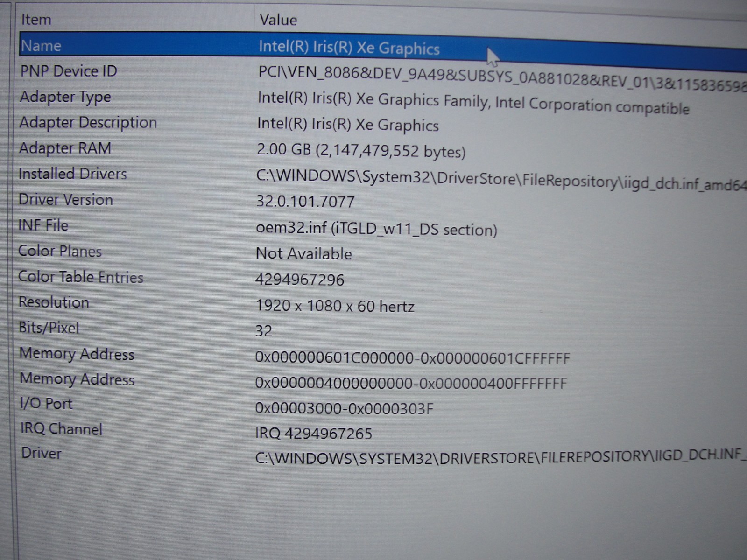This screenshot has width=747, height=560.
Task: Click the PCI\VEN_8086 device ID value
Action: click(502, 79)
